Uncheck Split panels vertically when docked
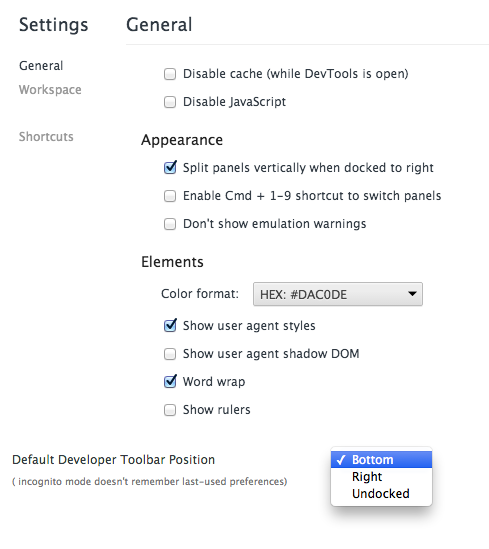The height and width of the screenshot is (549, 489). coord(170,168)
